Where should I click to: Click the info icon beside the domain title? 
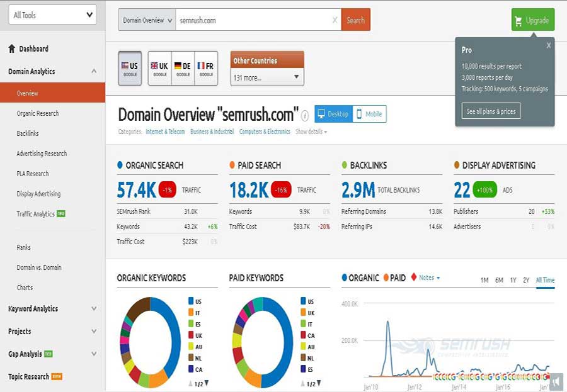(x=305, y=116)
